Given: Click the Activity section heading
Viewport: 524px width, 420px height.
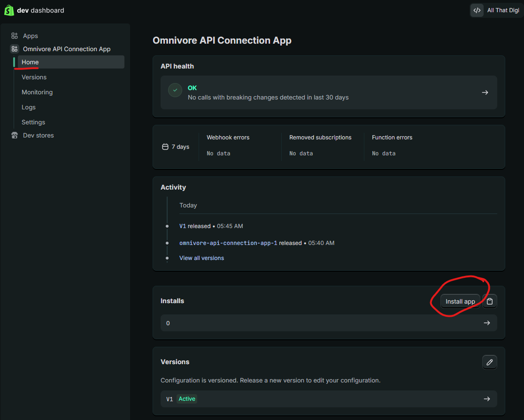Looking at the screenshot, I should 173,187.
